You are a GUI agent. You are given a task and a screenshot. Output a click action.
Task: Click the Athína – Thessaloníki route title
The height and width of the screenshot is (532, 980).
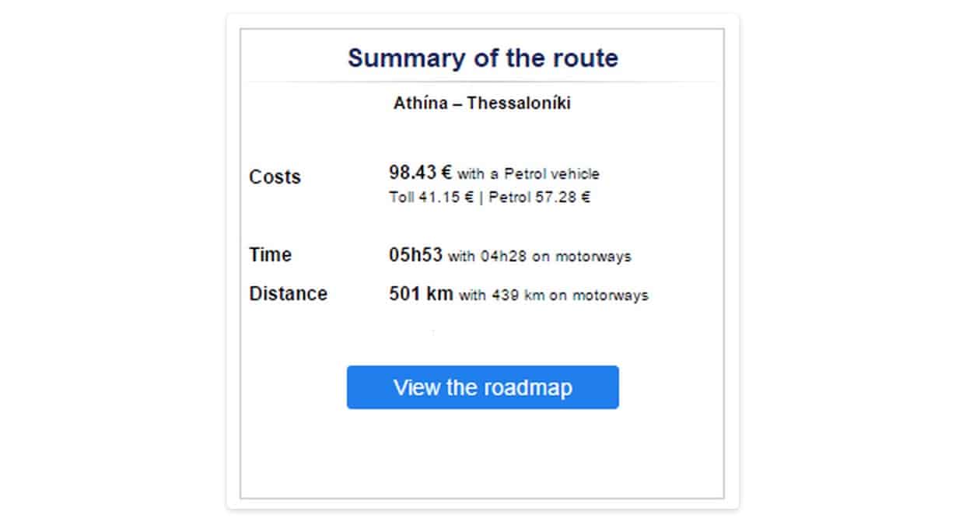pos(482,103)
